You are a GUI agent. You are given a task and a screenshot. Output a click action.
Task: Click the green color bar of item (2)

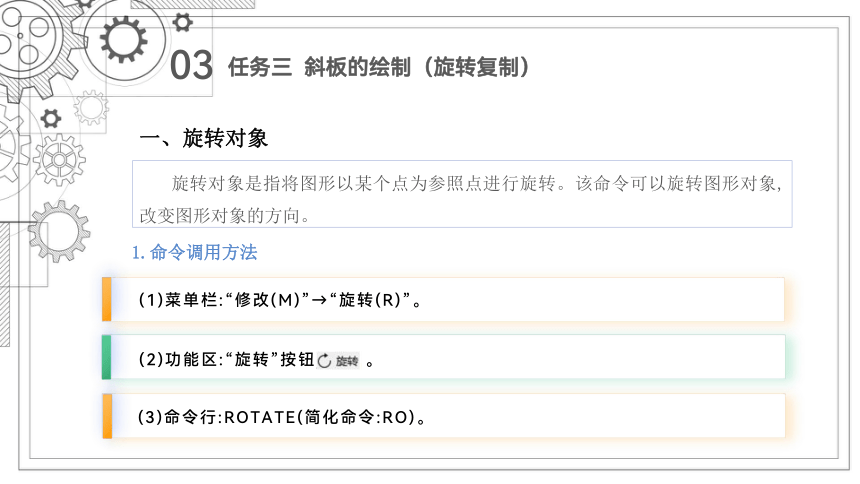[x=107, y=357]
